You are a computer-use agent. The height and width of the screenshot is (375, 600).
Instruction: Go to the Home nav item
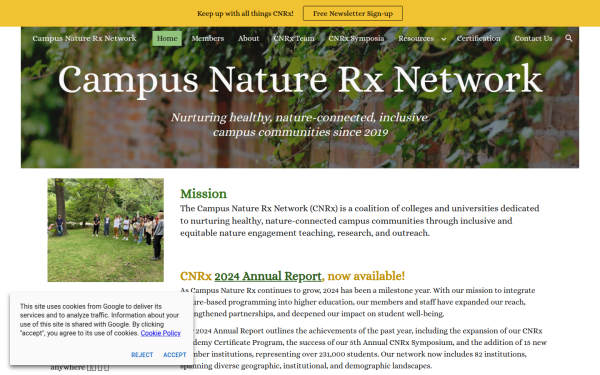point(167,38)
